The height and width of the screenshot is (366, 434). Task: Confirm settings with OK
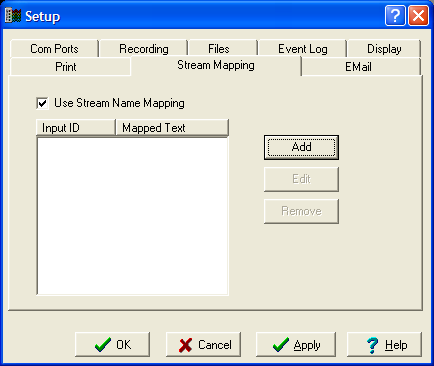coord(113,344)
